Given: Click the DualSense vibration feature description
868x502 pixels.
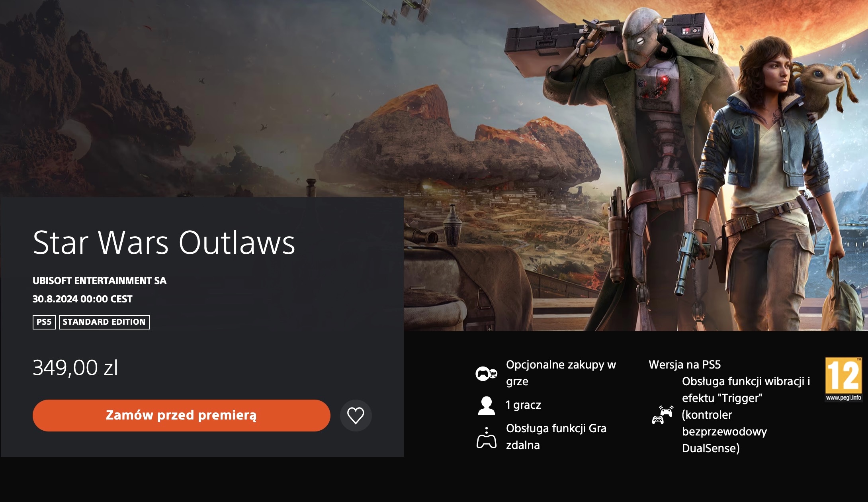Looking at the screenshot, I should (x=746, y=415).
